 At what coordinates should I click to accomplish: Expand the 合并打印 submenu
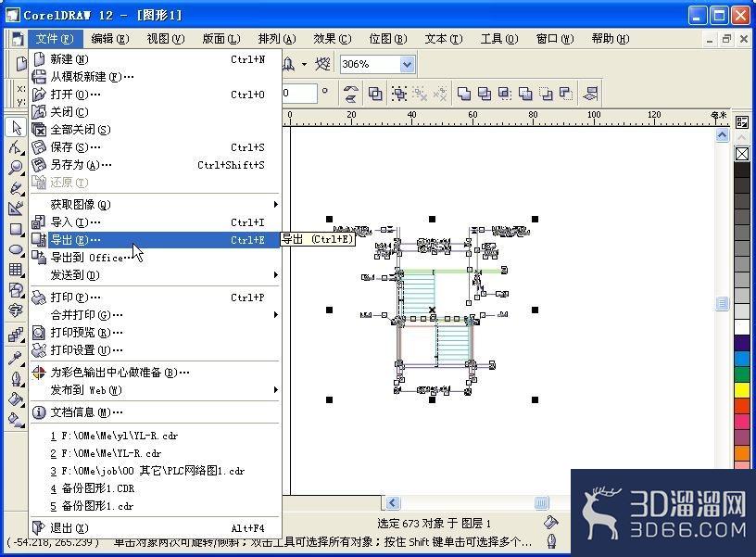tap(156, 315)
